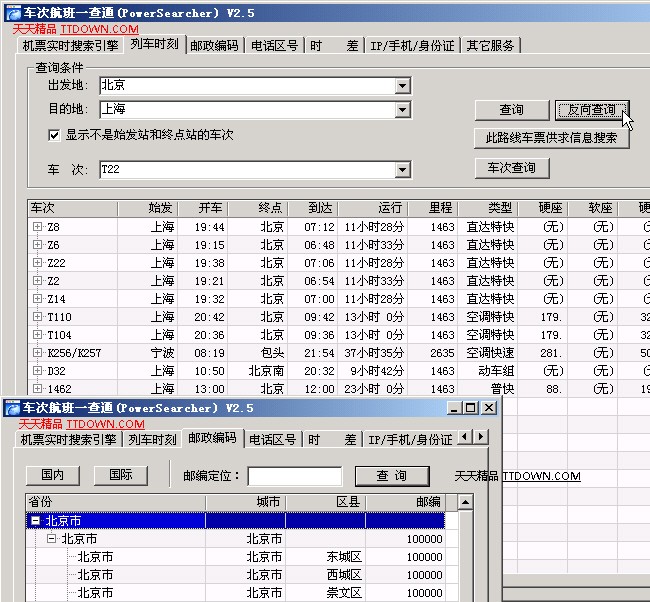
Task: Click the postal list scroll-up arrow
Action: 465,502
